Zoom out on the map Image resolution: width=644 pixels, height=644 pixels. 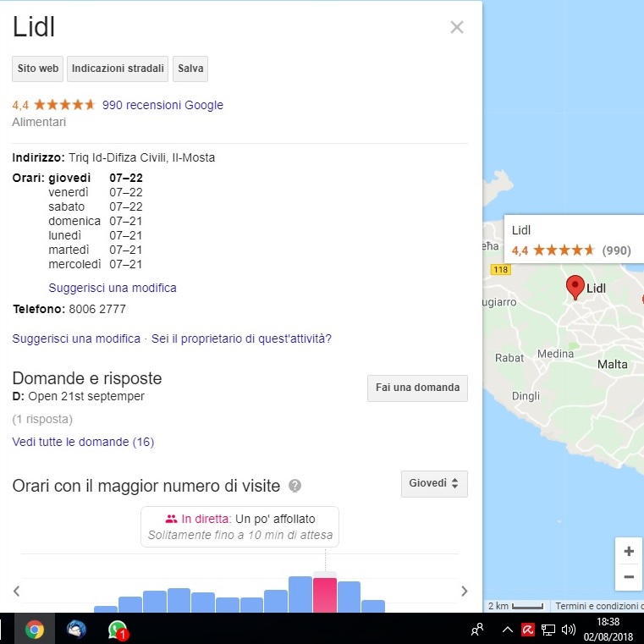[629, 577]
